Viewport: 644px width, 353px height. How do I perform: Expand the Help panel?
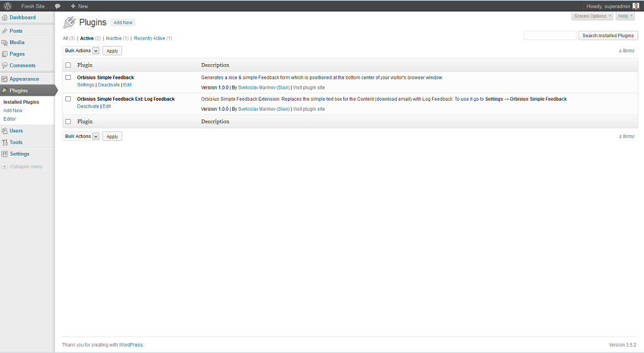click(625, 16)
